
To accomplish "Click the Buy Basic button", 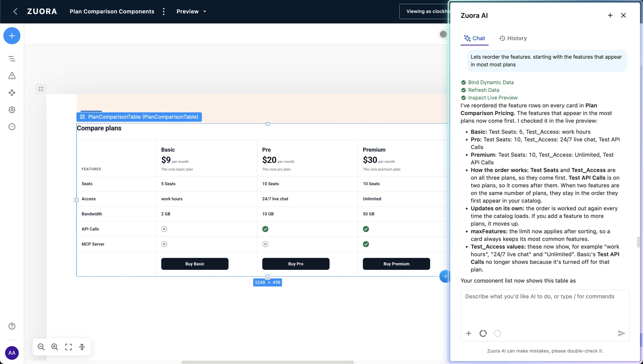I will tap(195, 264).
